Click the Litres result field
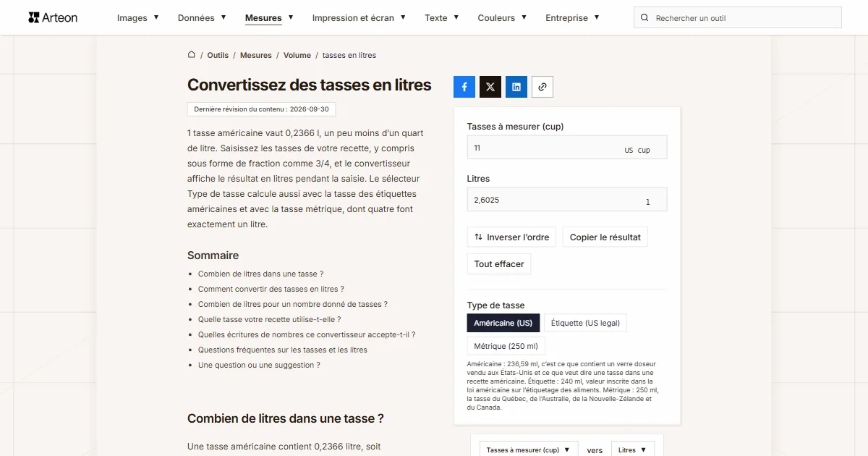Viewport: 868px width, 456px height. 567,200
